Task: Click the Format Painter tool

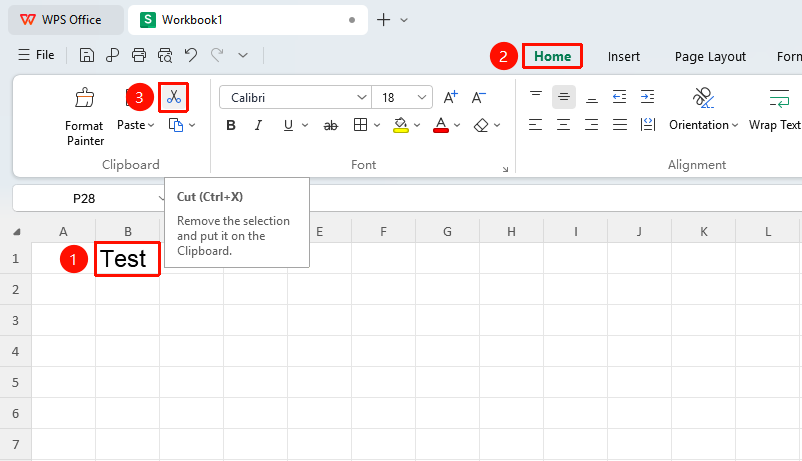Action: click(x=85, y=117)
